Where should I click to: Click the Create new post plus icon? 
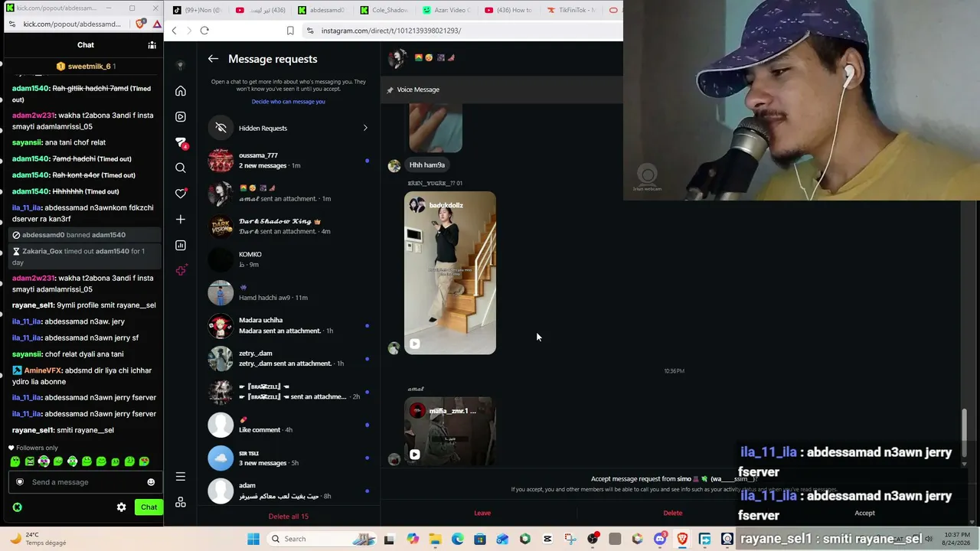pos(181,220)
